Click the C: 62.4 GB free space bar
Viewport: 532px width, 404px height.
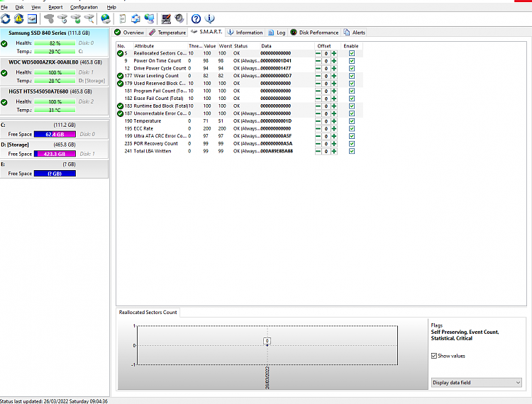(x=55, y=134)
